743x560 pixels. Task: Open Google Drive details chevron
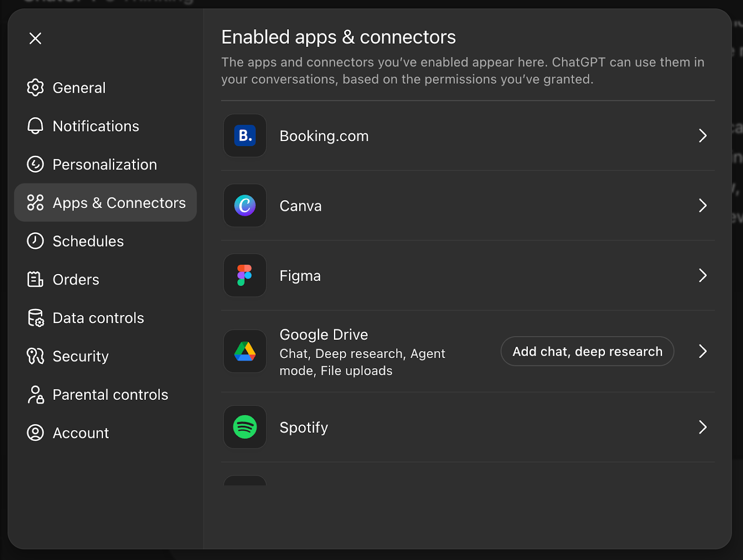[x=703, y=352]
